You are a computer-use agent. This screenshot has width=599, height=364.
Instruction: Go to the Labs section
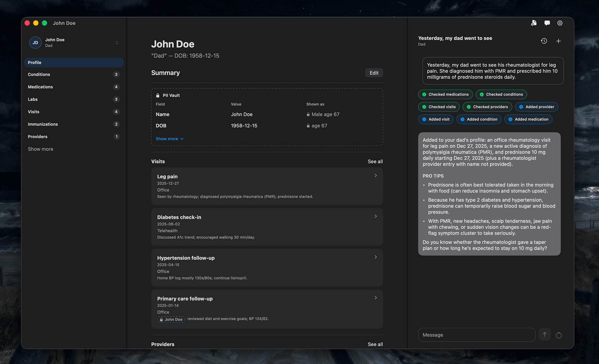point(33,99)
